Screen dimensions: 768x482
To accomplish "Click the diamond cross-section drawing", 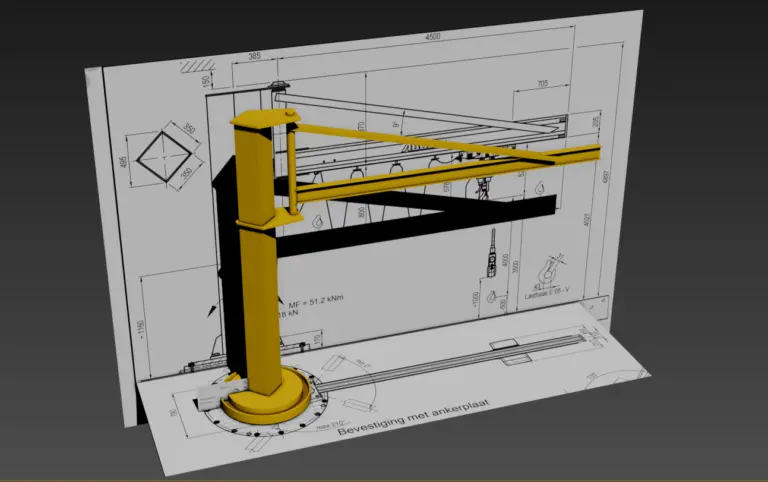I will [x=165, y=156].
